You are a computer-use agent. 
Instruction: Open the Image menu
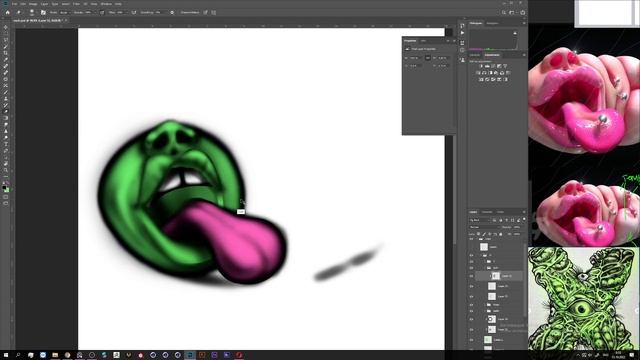(33, 4)
